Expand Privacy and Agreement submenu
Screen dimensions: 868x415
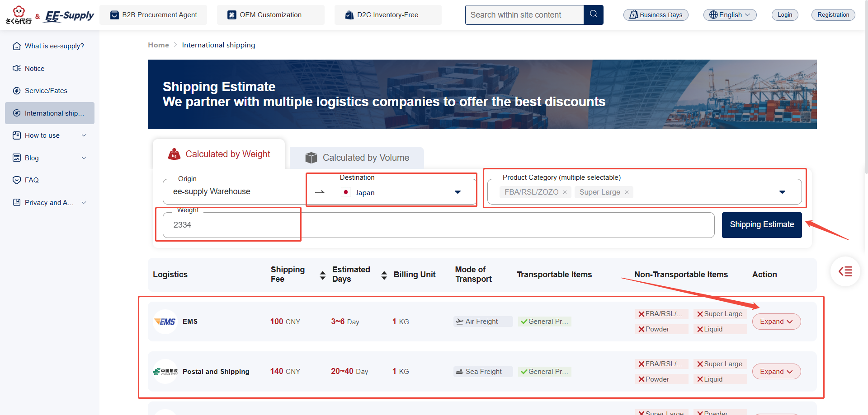coord(50,202)
